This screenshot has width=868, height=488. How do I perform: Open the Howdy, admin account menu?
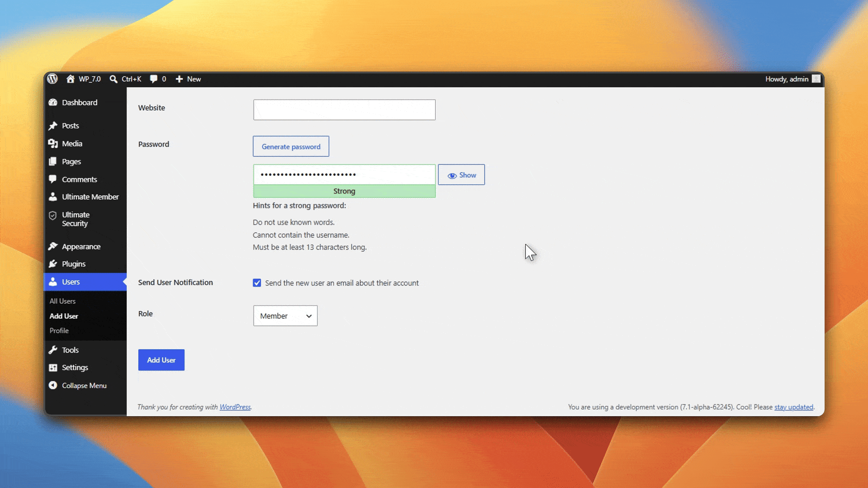[793, 79]
